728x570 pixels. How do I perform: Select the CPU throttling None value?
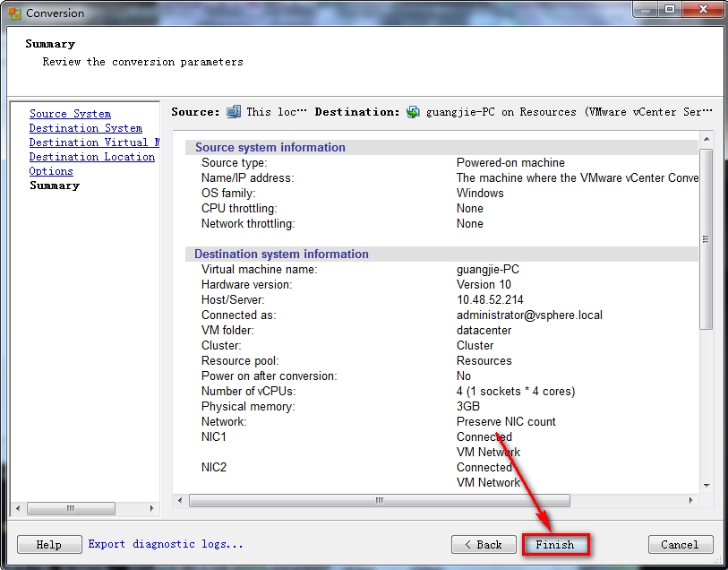pos(470,209)
